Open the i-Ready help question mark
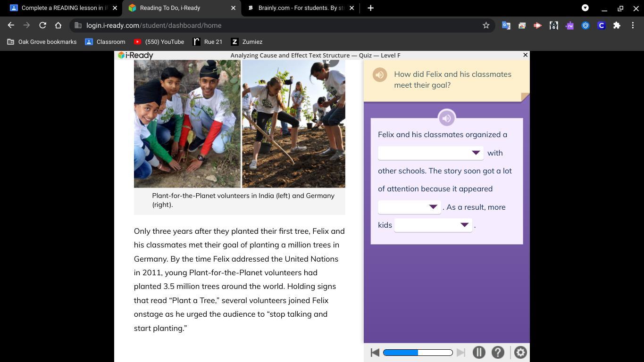644x362 pixels. point(498,353)
